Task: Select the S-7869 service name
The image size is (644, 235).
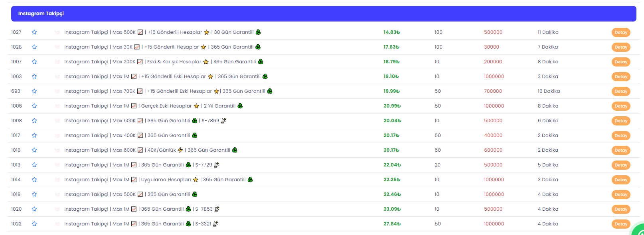Action: (x=145, y=121)
